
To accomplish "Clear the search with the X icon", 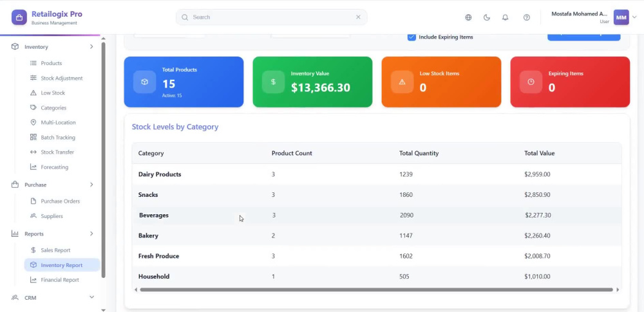I will pos(358,17).
